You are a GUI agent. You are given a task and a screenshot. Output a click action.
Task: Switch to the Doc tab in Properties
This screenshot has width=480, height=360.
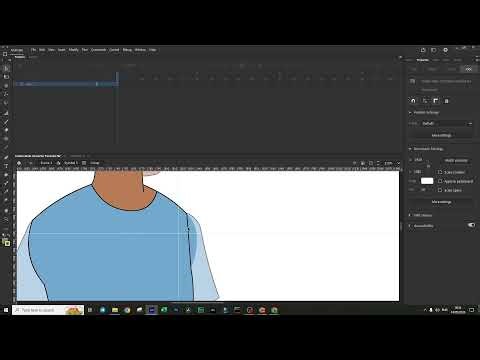point(469,69)
